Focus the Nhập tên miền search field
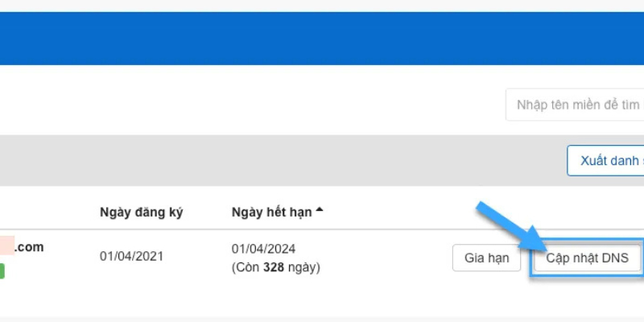Image resolution: width=644 pixels, height=322 pixels. coord(575,105)
